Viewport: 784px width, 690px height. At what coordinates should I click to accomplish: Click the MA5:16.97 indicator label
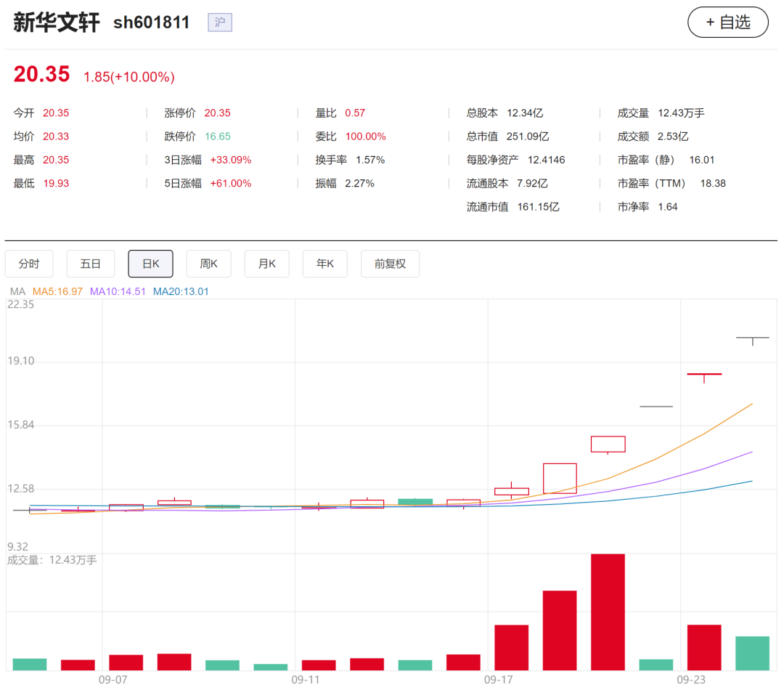click(x=57, y=291)
